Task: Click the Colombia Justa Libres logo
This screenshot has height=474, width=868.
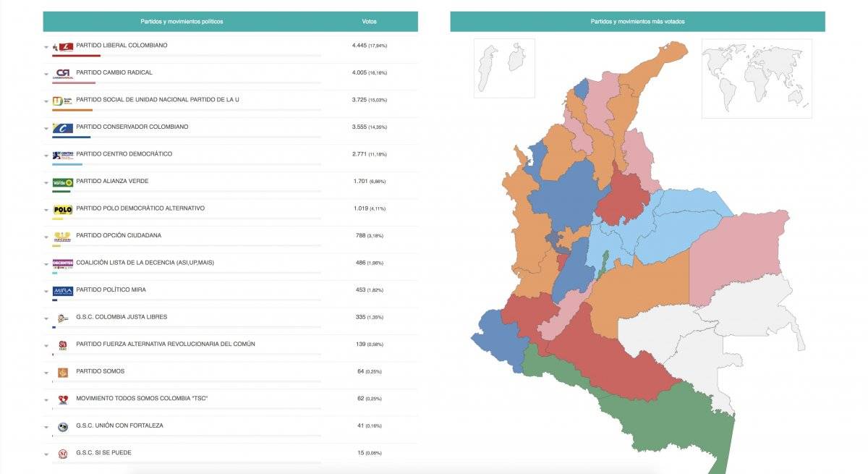Action: [x=63, y=318]
